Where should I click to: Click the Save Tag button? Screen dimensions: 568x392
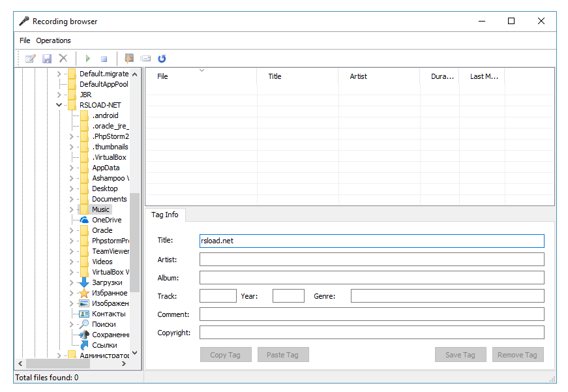(x=460, y=355)
